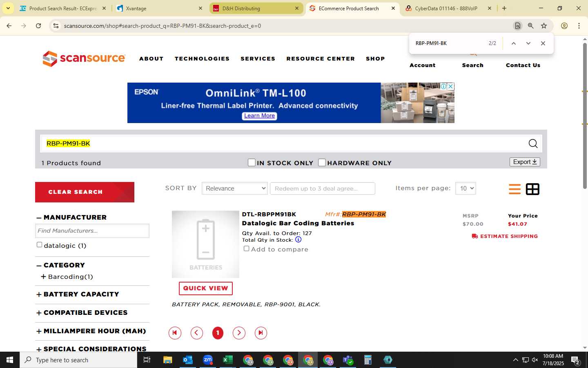The height and width of the screenshot is (368, 588).
Task: Expand BATTERY CAPACITY filter
Action: 39,295
